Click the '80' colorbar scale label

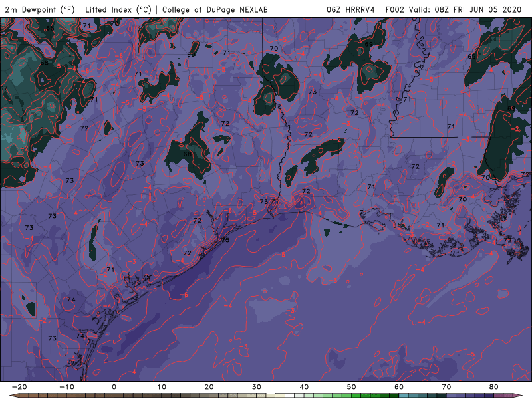tap(494, 387)
